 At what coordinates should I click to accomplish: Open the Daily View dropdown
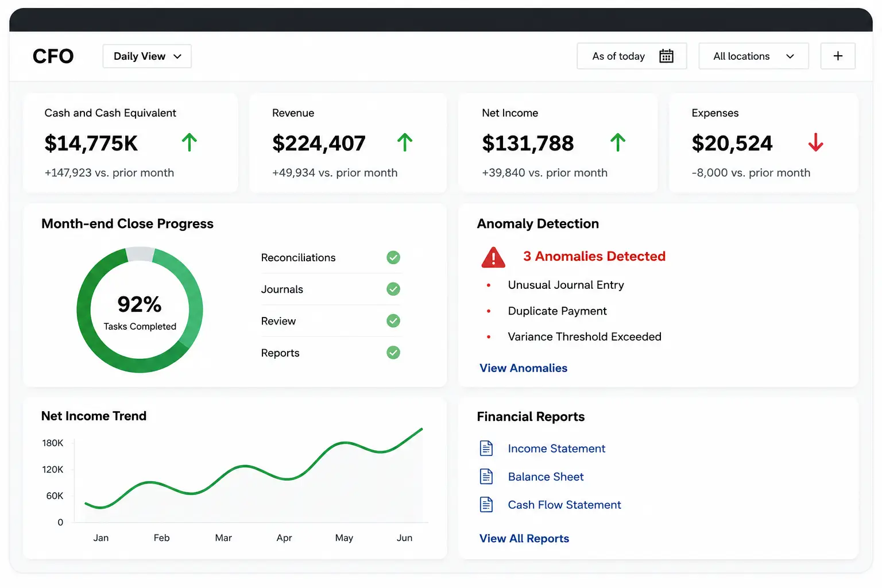coord(147,56)
